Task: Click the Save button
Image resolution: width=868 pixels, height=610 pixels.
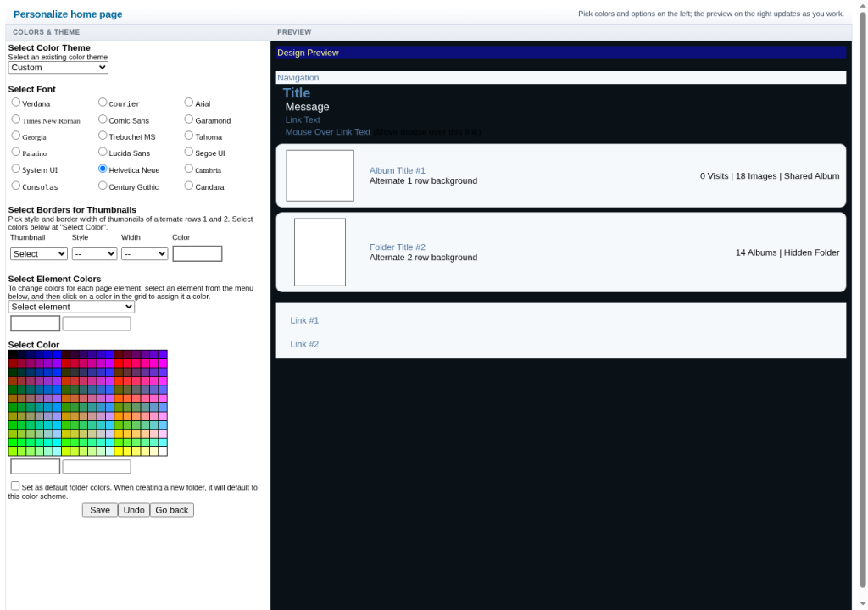Action: pyautogui.click(x=100, y=510)
